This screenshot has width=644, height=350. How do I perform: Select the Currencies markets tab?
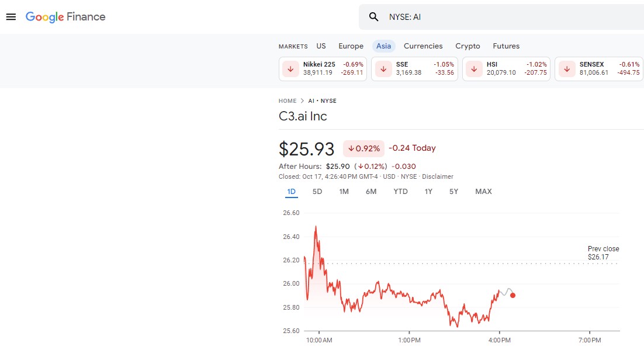coord(423,46)
